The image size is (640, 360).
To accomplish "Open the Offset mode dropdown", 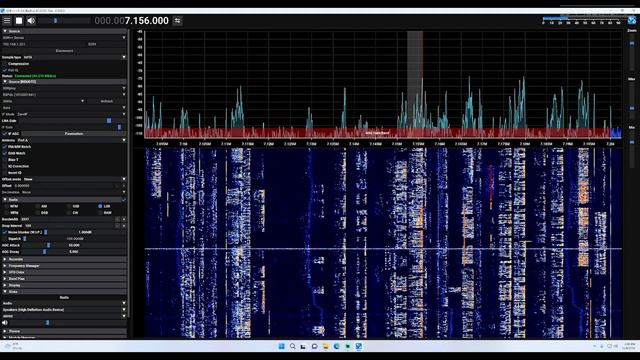I will point(75,179).
